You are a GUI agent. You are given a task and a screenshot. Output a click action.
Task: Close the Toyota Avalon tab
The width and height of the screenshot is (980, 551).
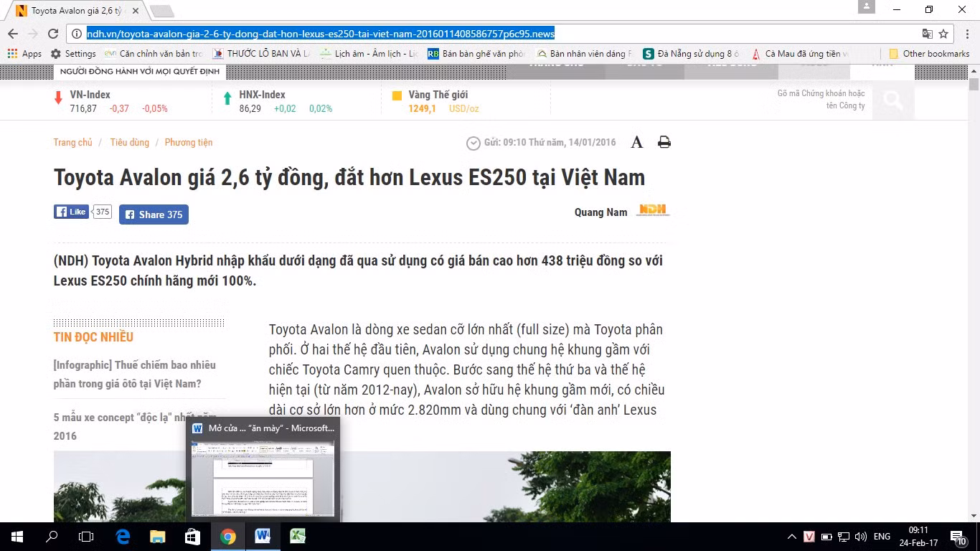point(136,11)
